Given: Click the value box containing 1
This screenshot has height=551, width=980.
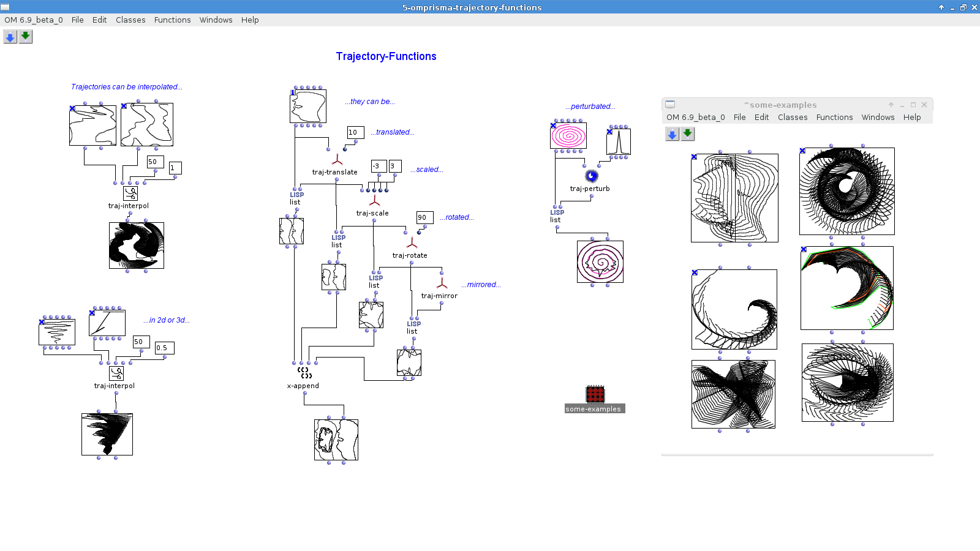Looking at the screenshot, I should click(175, 168).
